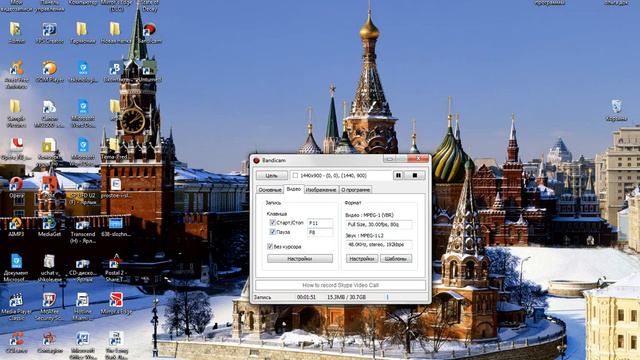This screenshot has height=360, width=640.
Task: Open the Postal 2 desktop shortcut
Action: [116, 267]
